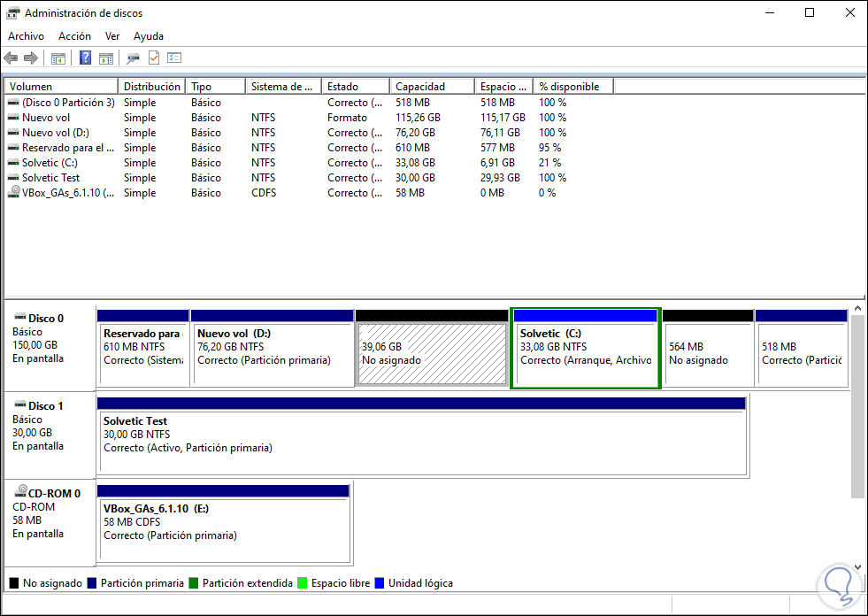The width and height of the screenshot is (868, 616).
Task: Click the checklist settings toolbar icon
Action: click(x=174, y=58)
